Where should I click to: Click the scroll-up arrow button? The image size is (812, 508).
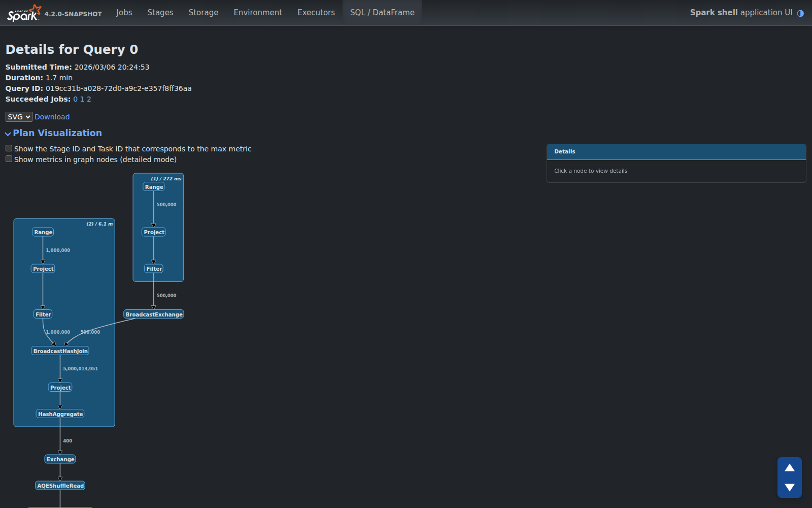[789, 468]
